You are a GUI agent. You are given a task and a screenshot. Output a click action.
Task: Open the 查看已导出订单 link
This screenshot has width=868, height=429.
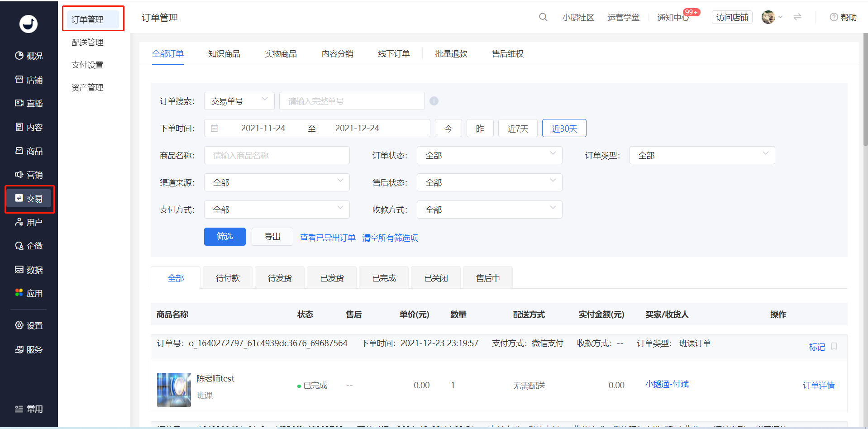[328, 238]
